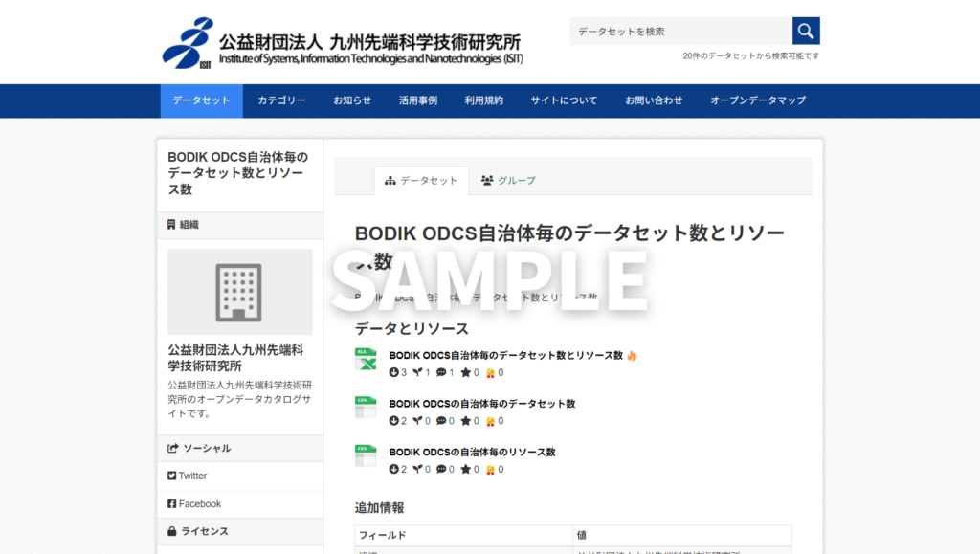This screenshot has width=980, height=554.
Task: Open resource BODIK ODCSの自治体毎のデータセット数
Action: click(x=482, y=404)
